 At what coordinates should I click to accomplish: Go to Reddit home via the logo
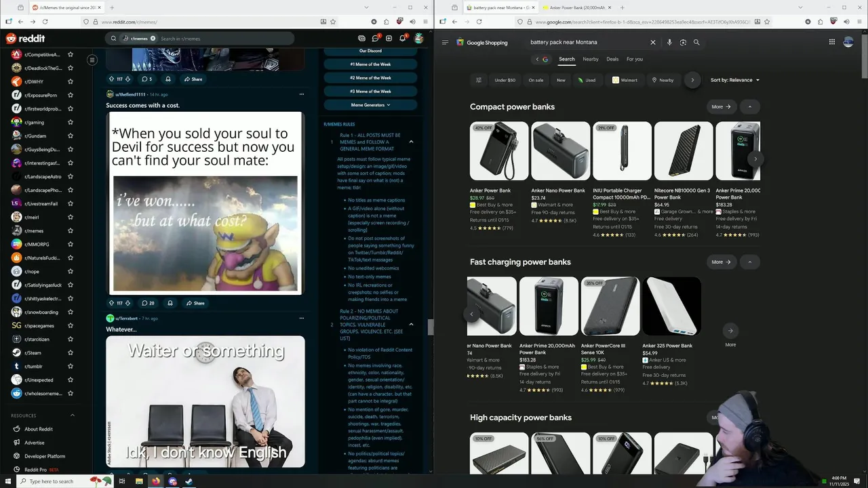(26, 39)
